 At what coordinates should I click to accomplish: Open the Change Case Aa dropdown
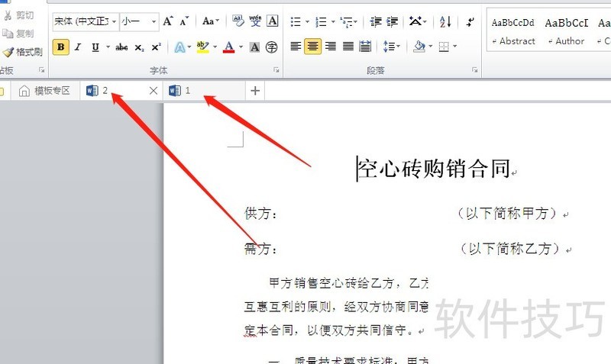pos(211,21)
